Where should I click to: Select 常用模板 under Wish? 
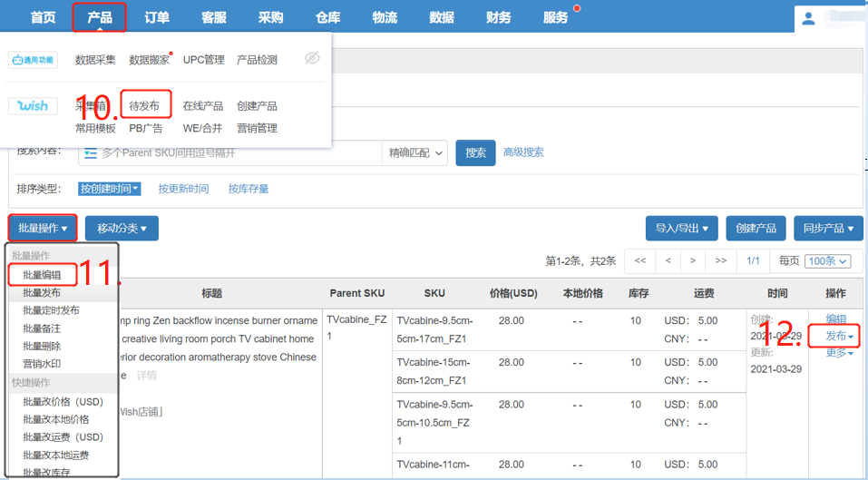95,129
